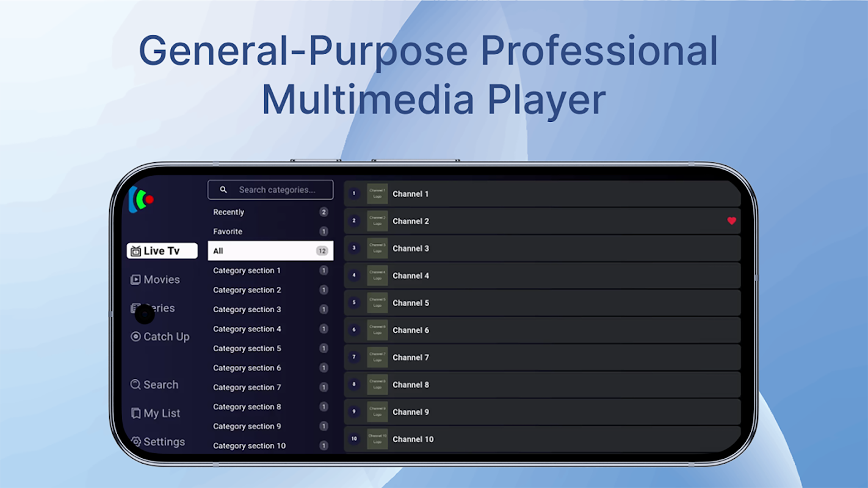Open the Channel 8 row
Screen dimensions: 868x488
click(x=542, y=384)
